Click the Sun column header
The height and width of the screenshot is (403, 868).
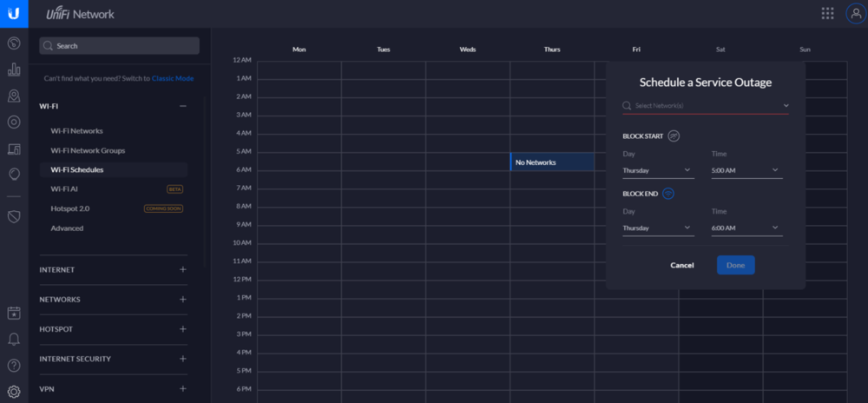click(805, 50)
